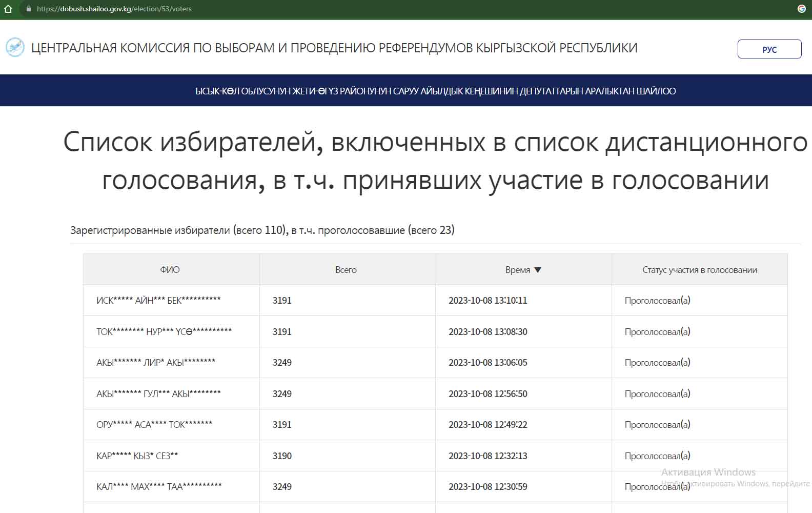Image resolution: width=812 pixels, height=513 pixels.
Task: Click the timestamp 2023-10-08 12:56:50
Action: (x=488, y=394)
